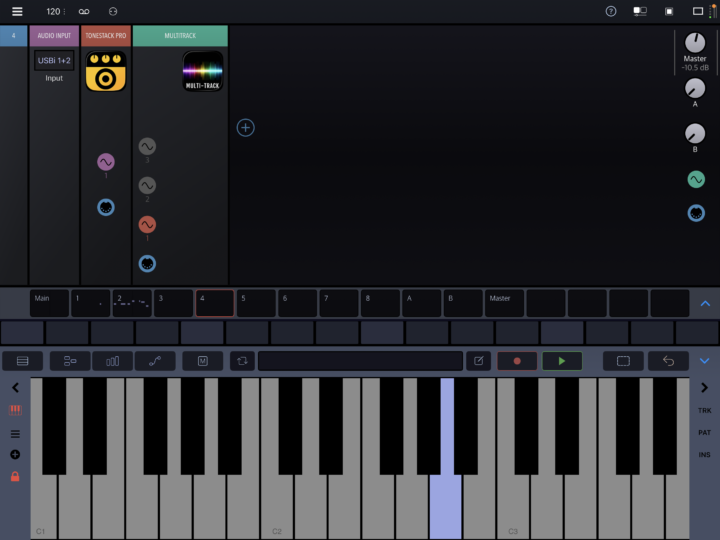The height and width of the screenshot is (540, 720).
Task: Shift keyboard up with right arrow
Action: pyautogui.click(x=704, y=388)
